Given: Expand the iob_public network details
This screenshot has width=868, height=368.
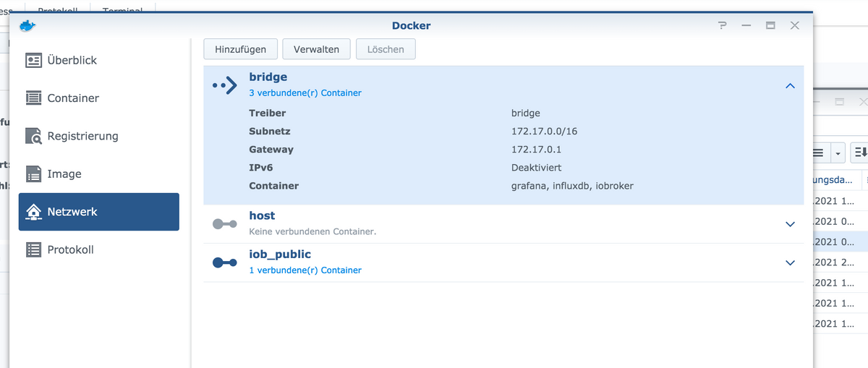Looking at the screenshot, I should tap(790, 262).
